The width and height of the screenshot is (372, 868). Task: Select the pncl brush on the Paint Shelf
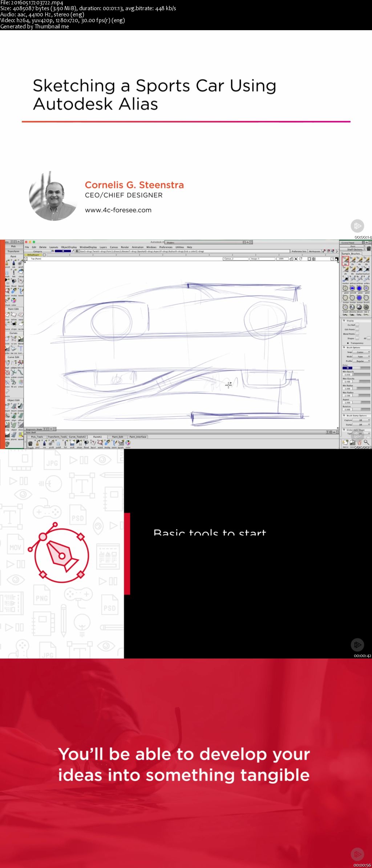[x=37, y=443]
